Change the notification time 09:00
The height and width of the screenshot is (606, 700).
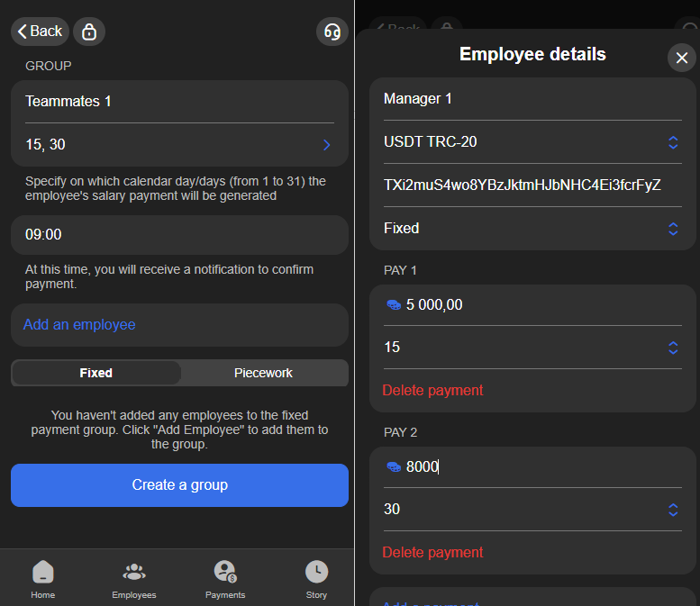[179, 235]
